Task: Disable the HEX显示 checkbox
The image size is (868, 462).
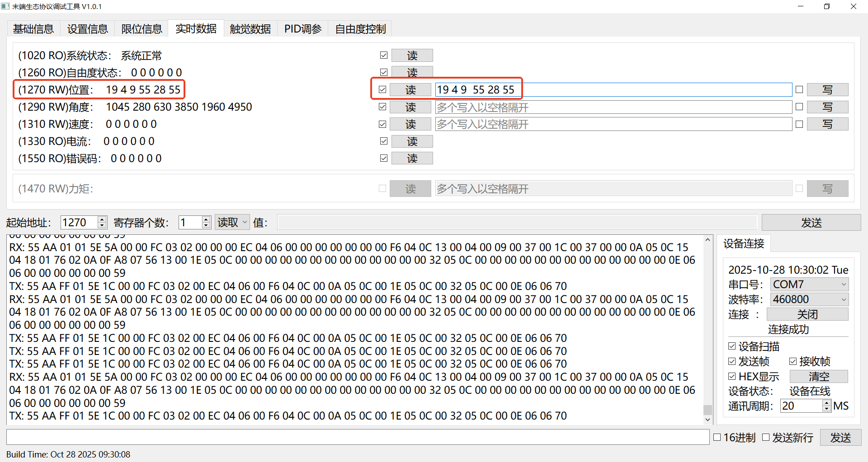Action: (732, 376)
